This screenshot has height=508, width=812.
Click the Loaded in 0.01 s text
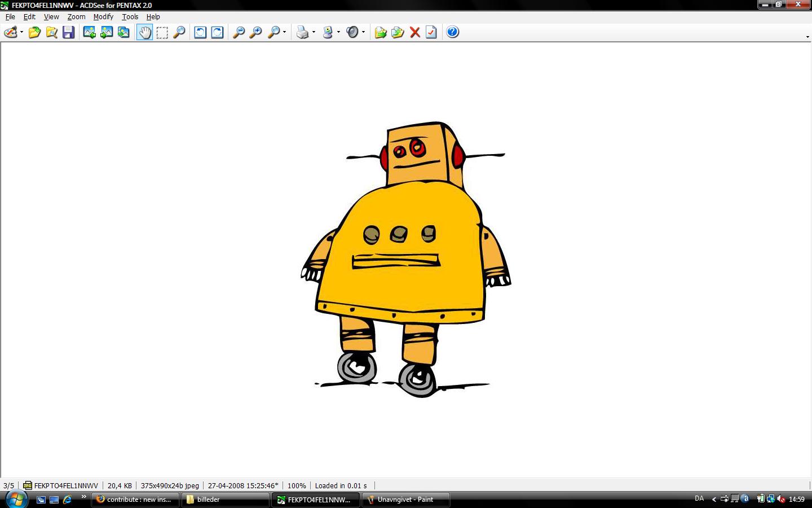tap(341, 485)
